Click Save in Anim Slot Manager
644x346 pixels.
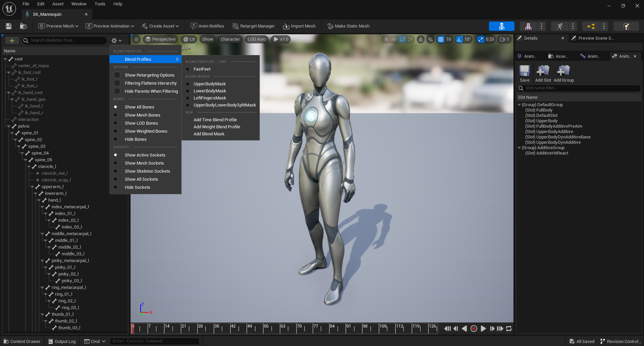525,74
